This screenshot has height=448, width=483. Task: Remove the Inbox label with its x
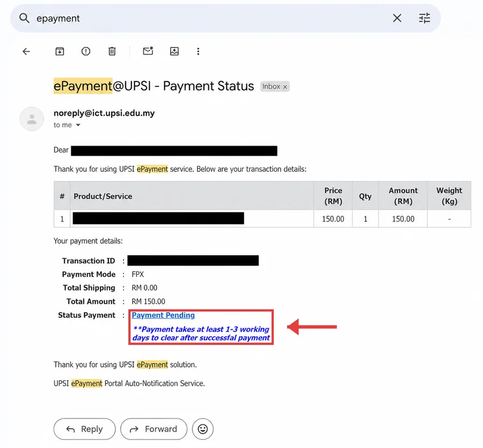pyautogui.click(x=286, y=87)
